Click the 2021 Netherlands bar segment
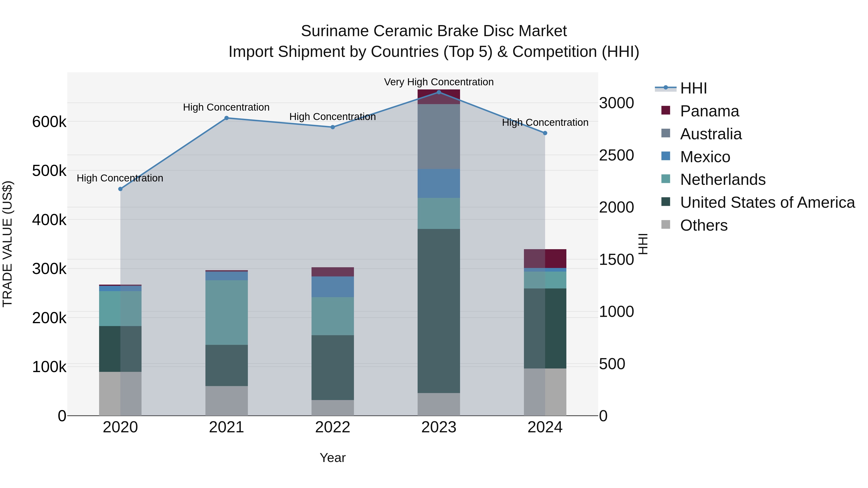 (x=226, y=313)
